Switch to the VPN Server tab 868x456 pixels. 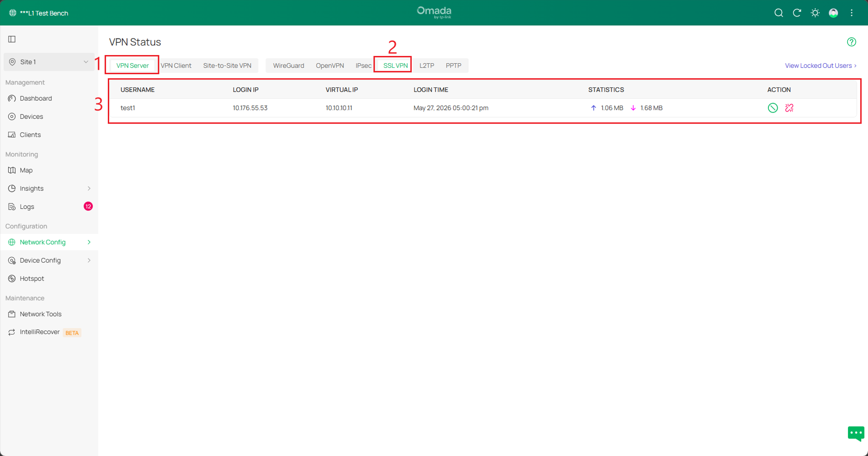(132, 66)
